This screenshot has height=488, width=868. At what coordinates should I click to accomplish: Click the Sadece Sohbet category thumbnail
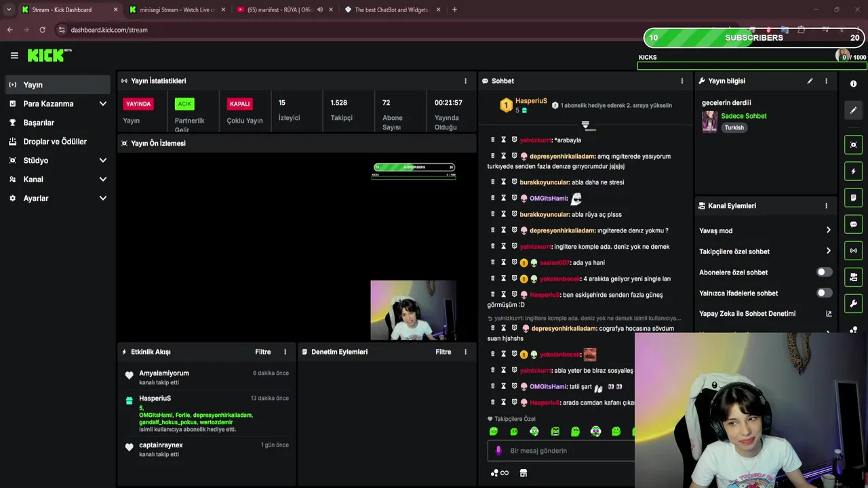click(x=709, y=121)
